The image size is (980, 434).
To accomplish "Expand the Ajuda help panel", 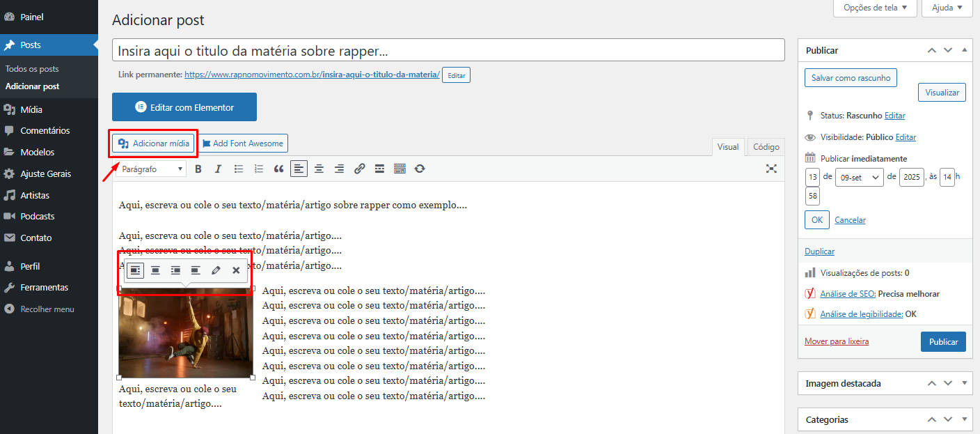I will (x=947, y=8).
